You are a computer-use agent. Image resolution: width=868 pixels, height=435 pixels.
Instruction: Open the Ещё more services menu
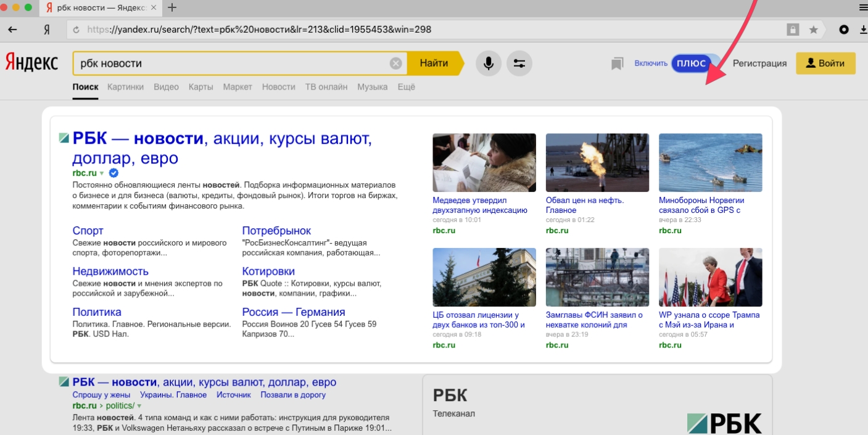coord(406,87)
